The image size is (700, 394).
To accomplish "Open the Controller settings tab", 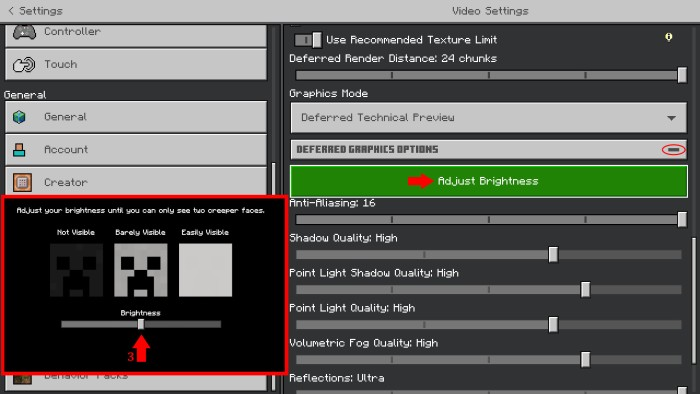I will tap(136, 35).
